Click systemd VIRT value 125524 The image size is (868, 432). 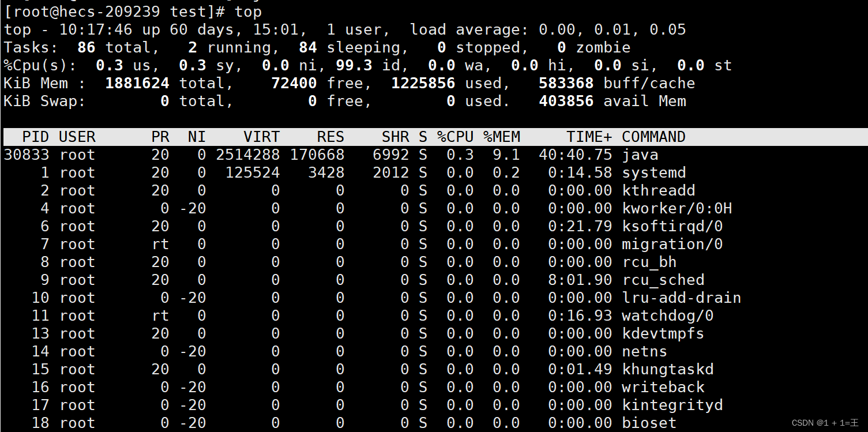pyautogui.click(x=253, y=173)
